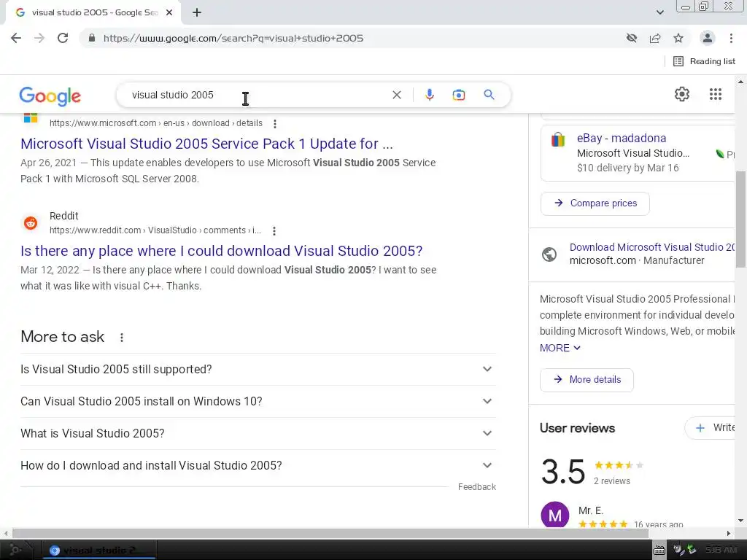This screenshot has height=560, width=747.
Task: Close the visual studio 2005 tab
Action: (169, 13)
